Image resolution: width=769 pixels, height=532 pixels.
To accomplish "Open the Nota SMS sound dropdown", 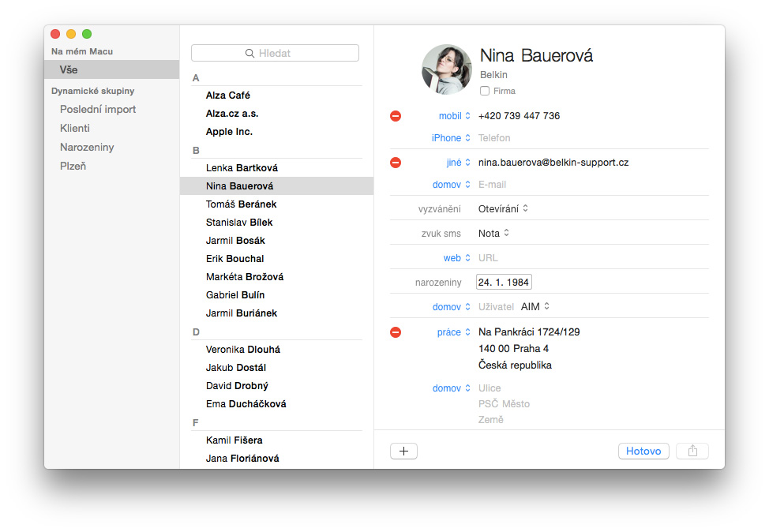I will 494,234.
